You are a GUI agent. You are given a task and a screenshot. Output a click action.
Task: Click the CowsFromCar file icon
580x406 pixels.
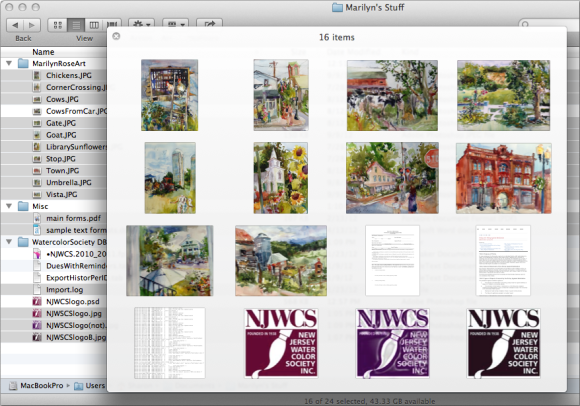click(x=37, y=111)
